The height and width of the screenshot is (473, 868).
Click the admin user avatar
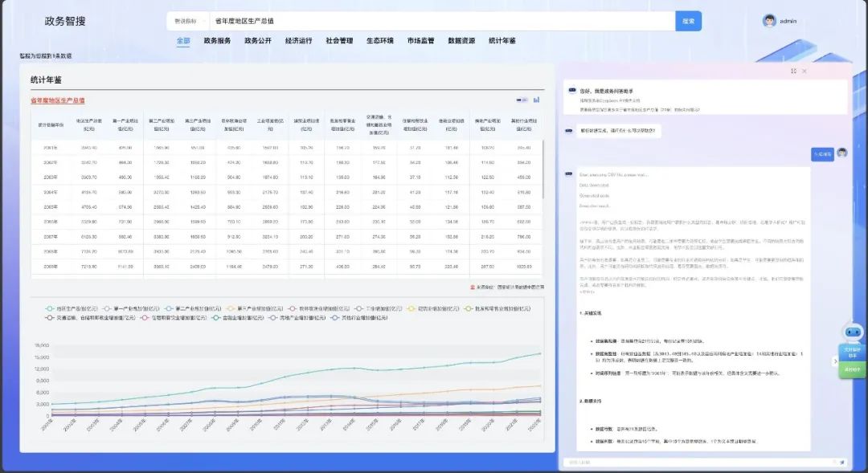click(x=769, y=21)
